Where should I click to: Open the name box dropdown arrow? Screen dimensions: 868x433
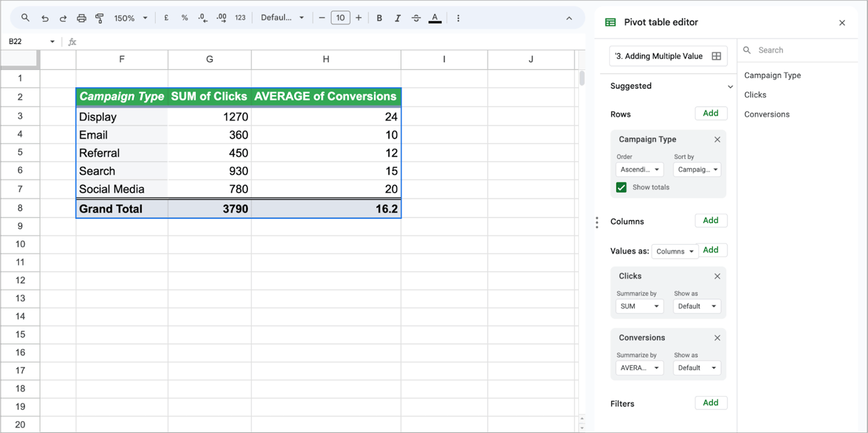coord(52,41)
